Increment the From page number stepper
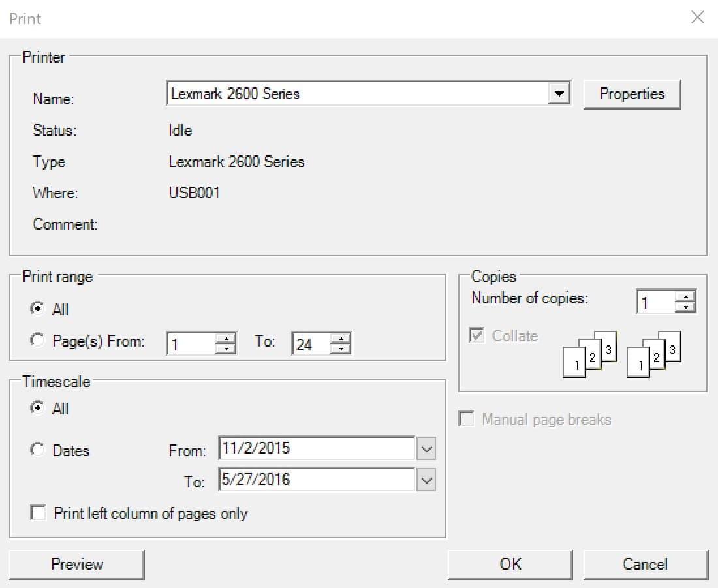718x588 pixels. (226, 337)
